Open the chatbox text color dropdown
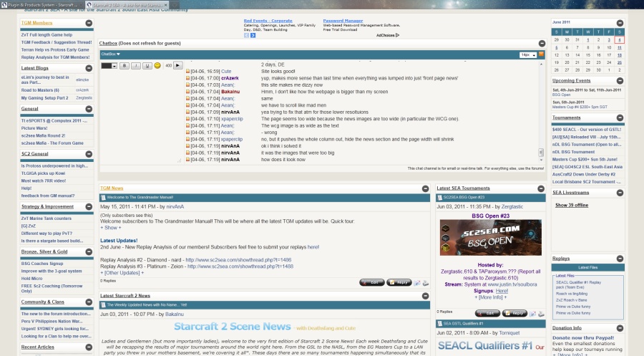 [109, 65]
